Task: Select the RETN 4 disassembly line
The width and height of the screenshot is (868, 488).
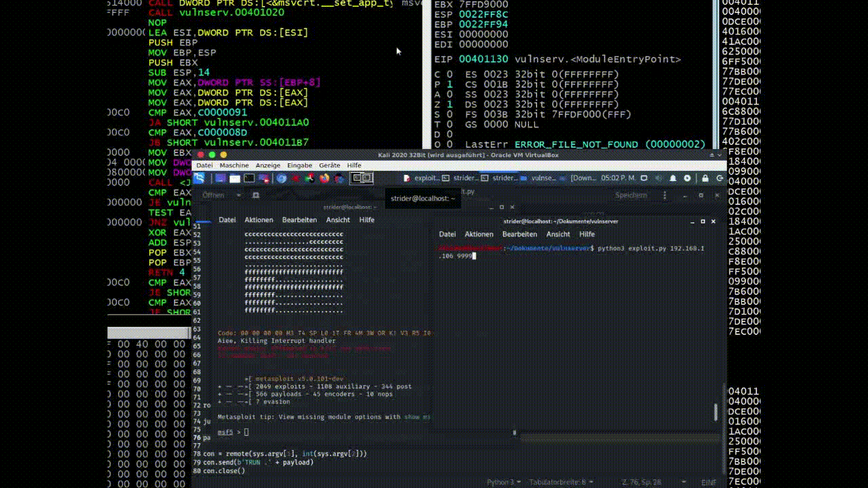Action: coord(167,272)
